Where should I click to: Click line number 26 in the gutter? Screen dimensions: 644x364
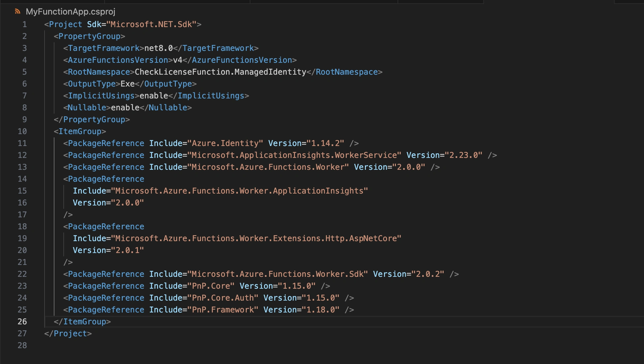tap(22, 322)
